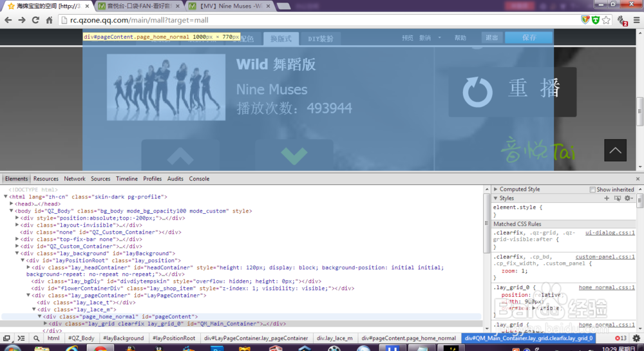Image resolution: width=644 pixels, height=351 pixels.
Task: Collapse the html element tree node
Action: (x=6, y=196)
